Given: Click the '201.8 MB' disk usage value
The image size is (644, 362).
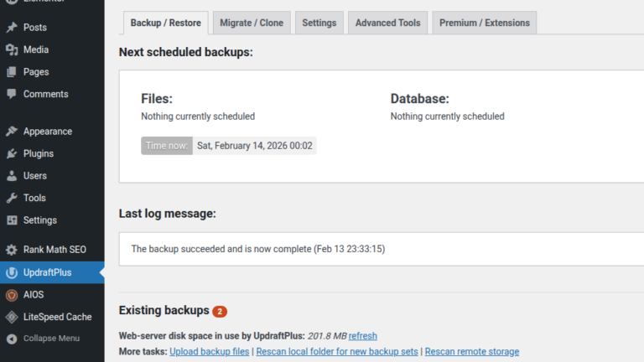Looking at the screenshot, I should tap(327, 336).
